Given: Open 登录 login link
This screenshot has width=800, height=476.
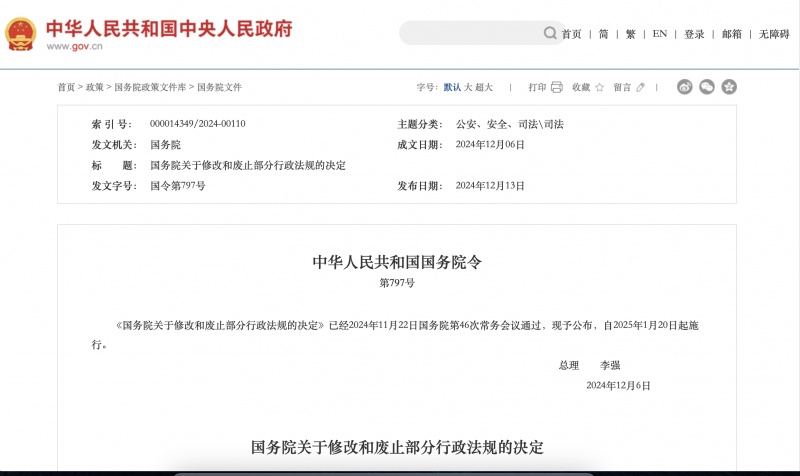Looking at the screenshot, I should [x=694, y=34].
